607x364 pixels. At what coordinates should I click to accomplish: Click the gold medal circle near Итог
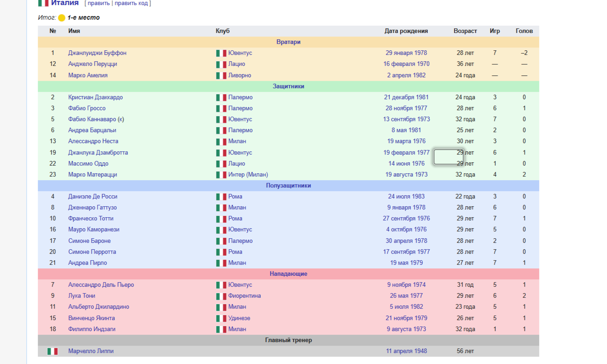pyautogui.click(x=62, y=18)
